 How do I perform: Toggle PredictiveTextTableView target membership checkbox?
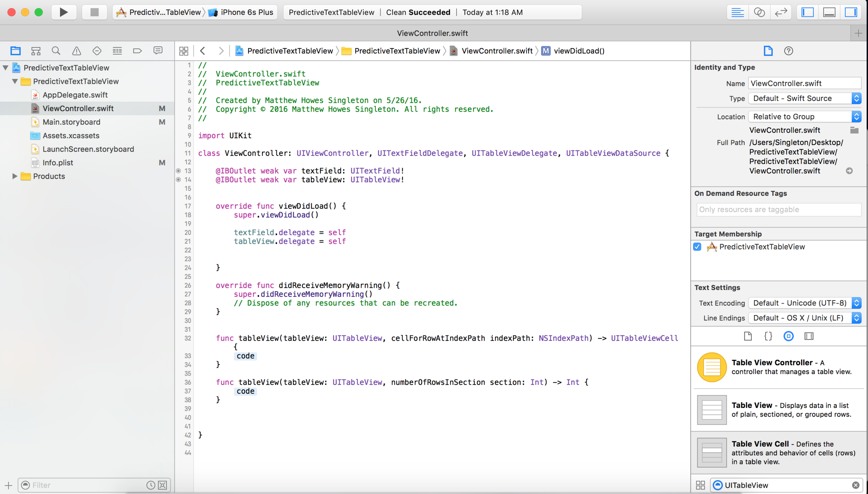click(x=697, y=247)
